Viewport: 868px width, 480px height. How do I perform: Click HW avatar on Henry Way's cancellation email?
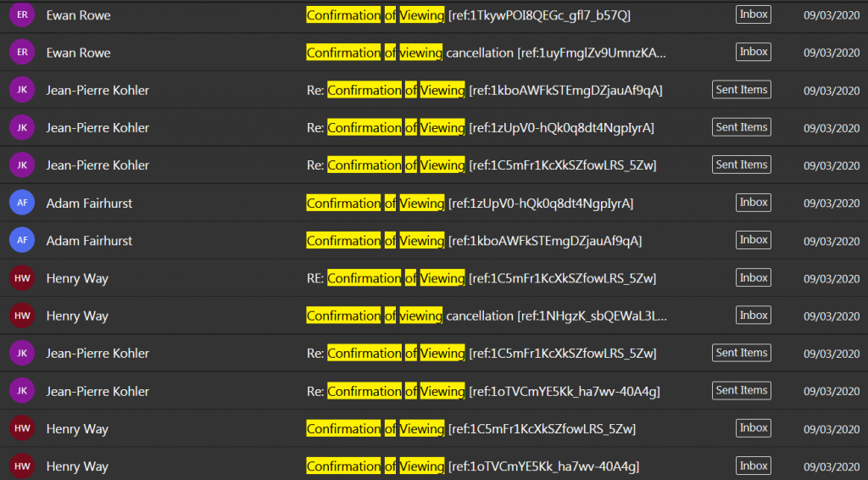(x=22, y=315)
